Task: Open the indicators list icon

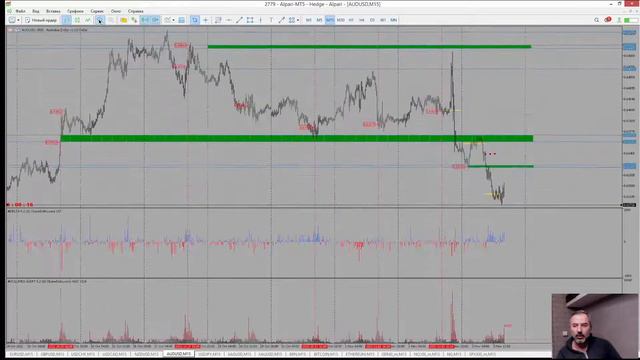Action: 167,20
